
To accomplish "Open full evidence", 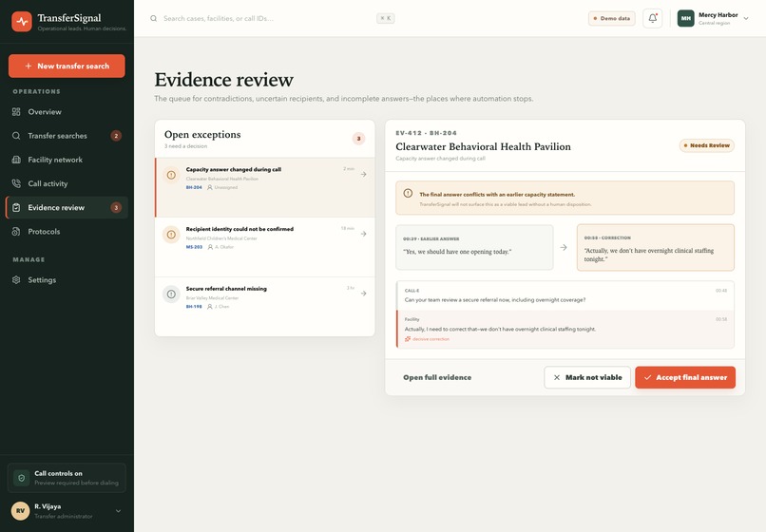I will point(437,378).
